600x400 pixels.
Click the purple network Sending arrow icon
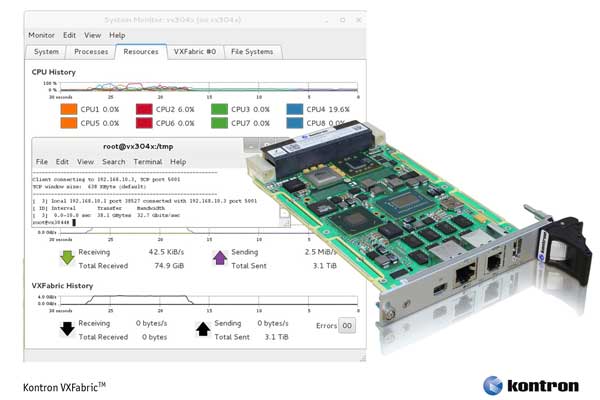point(220,258)
